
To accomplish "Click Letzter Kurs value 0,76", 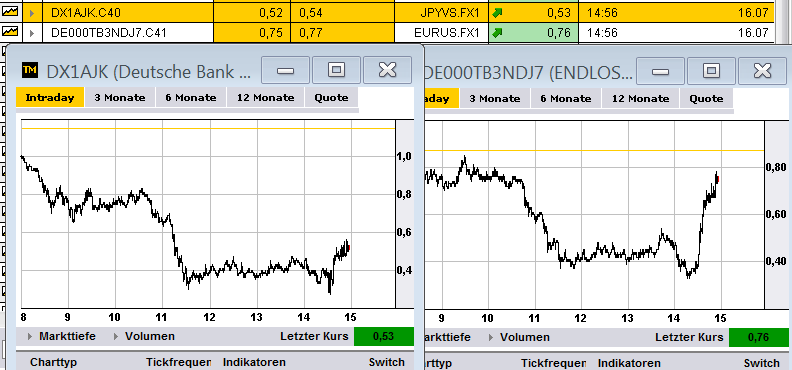I will 759,337.
